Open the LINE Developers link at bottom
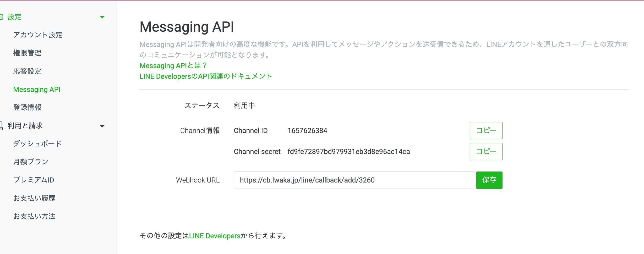 [x=215, y=236]
